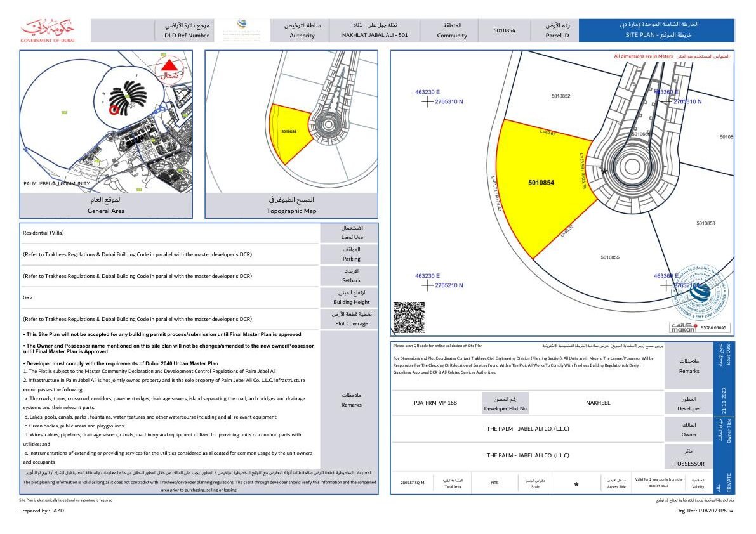Click the red location marker on General Area map

click(x=115, y=110)
